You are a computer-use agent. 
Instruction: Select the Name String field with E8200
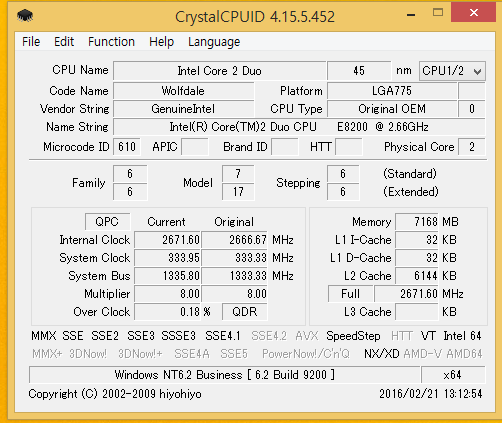(x=299, y=127)
